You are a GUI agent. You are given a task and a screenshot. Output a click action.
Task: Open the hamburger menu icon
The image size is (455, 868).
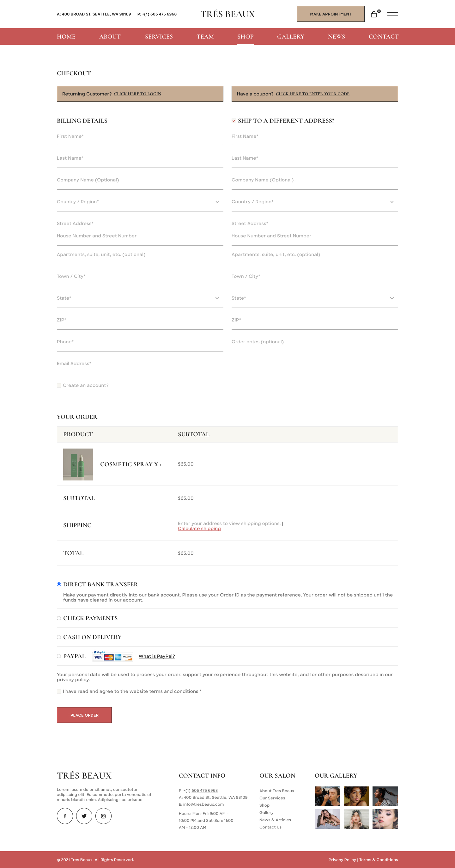pyautogui.click(x=392, y=14)
